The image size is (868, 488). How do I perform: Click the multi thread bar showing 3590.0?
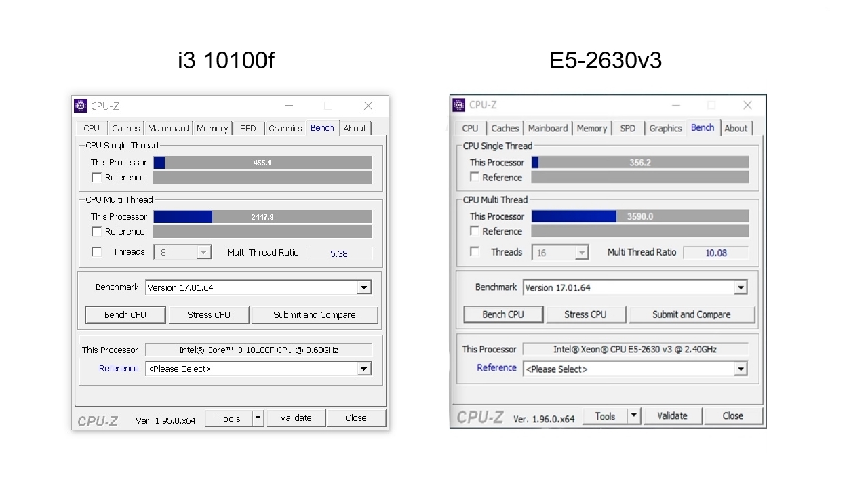pyautogui.click(x=640, y=217)
